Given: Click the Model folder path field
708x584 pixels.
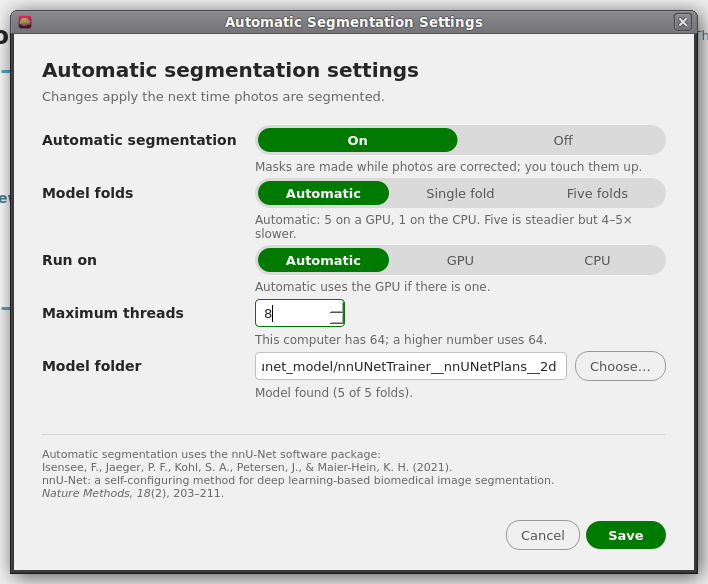Looking at the screenshot, I should [x=410, y=366].
